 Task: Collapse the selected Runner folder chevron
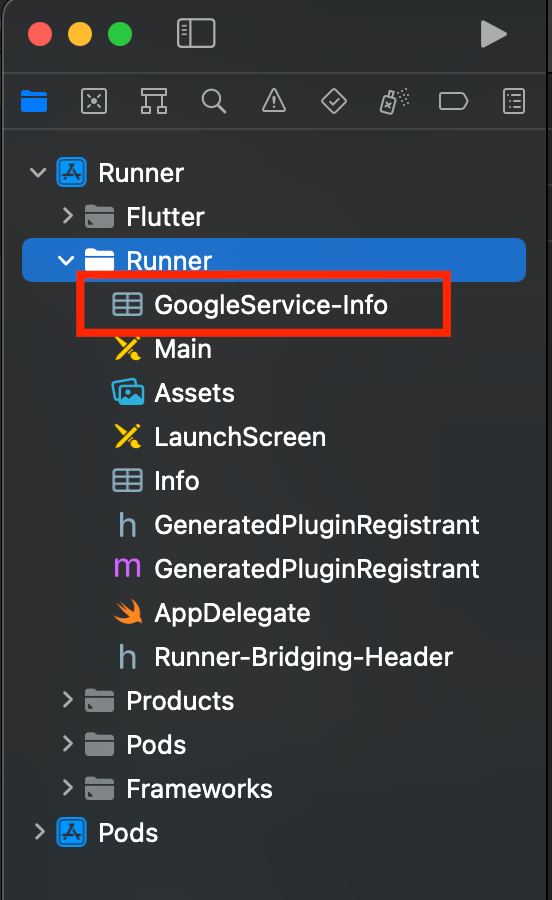[x=66, y=261]
